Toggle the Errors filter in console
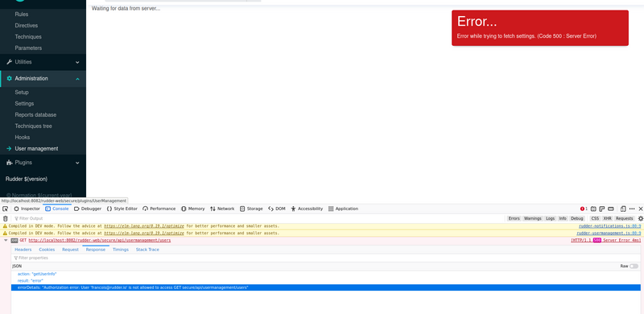 coord(514,219)
